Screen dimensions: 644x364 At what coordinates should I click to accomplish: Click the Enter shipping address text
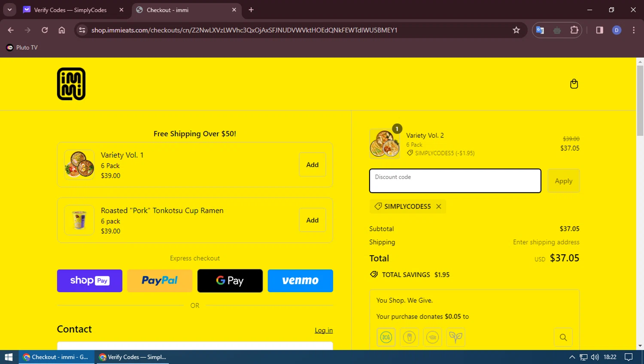546,242
